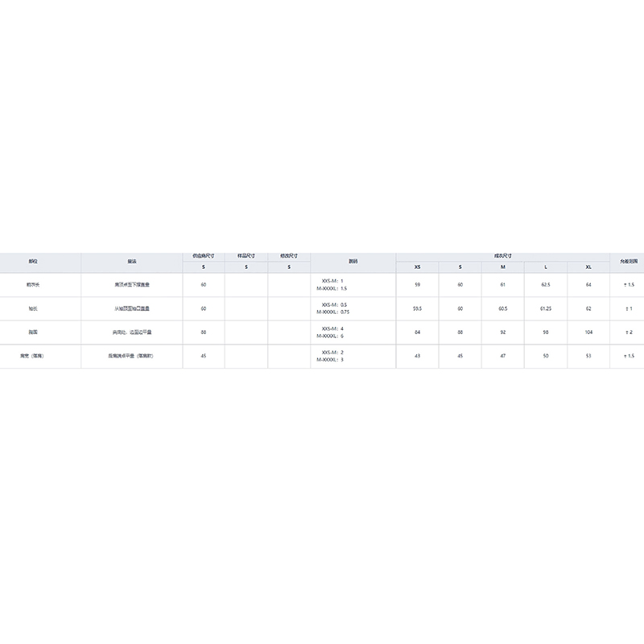Click the 胸围 row label
The width and height of the screenshot is (644, 644).
click(33, 332)
